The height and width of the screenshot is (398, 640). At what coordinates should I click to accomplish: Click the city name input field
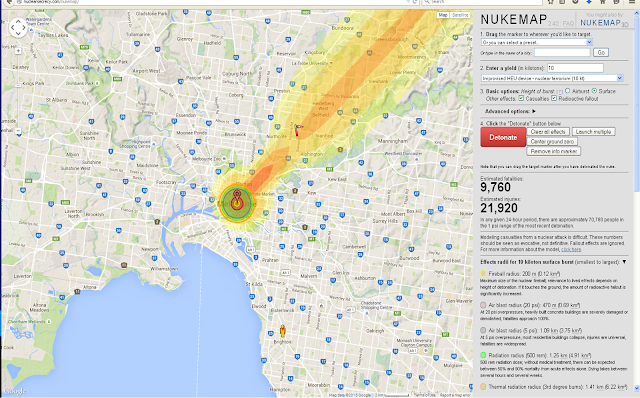562,53
